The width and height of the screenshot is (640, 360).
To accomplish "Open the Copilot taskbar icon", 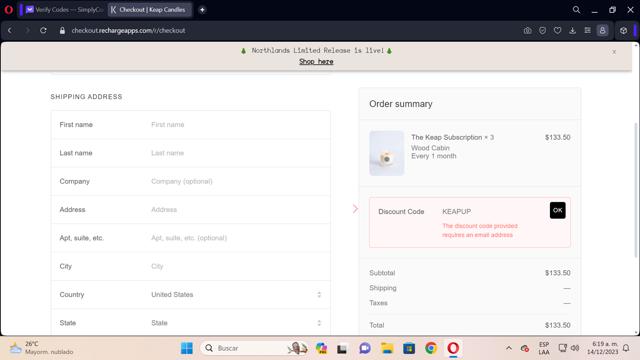I will (322, 348).
